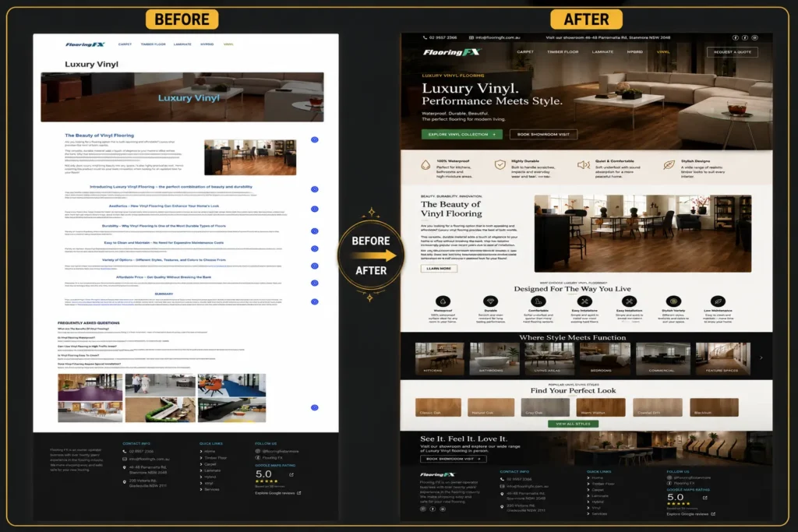This screenshot has height=532, width=798.
Task: Click the blue circle beside Affordable Price
Action: (x=315, y=283)
